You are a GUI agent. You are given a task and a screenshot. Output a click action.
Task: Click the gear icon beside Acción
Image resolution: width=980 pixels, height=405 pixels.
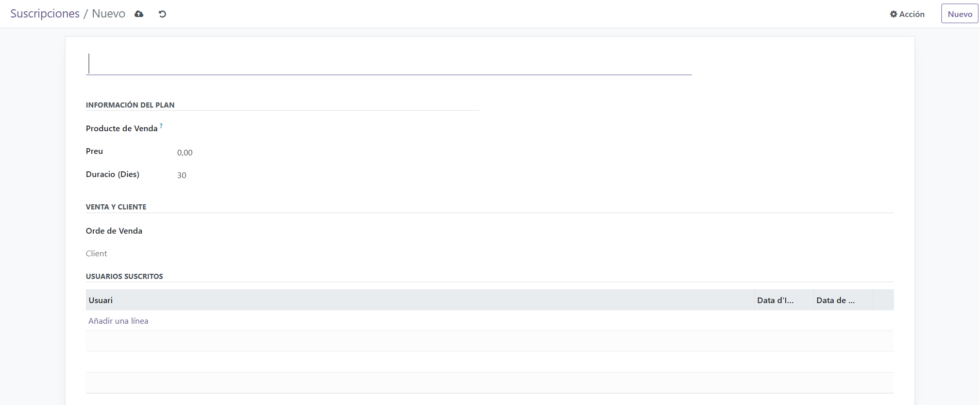[893, 14]
